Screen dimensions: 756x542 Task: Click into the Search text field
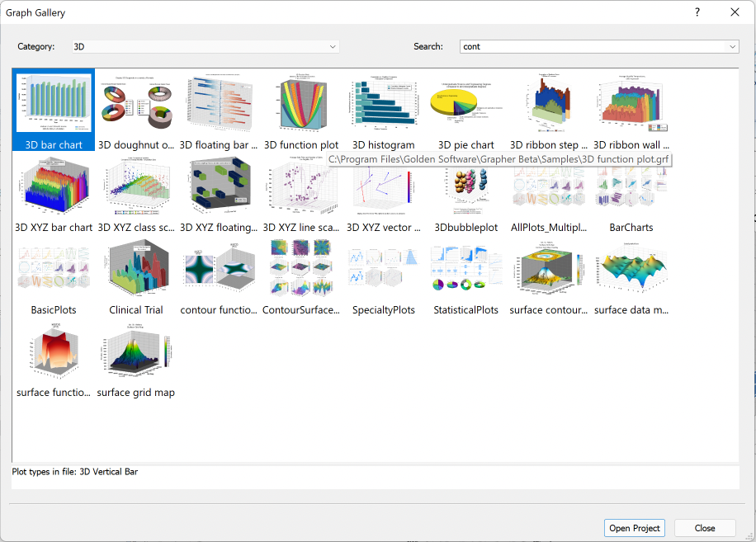590,47
